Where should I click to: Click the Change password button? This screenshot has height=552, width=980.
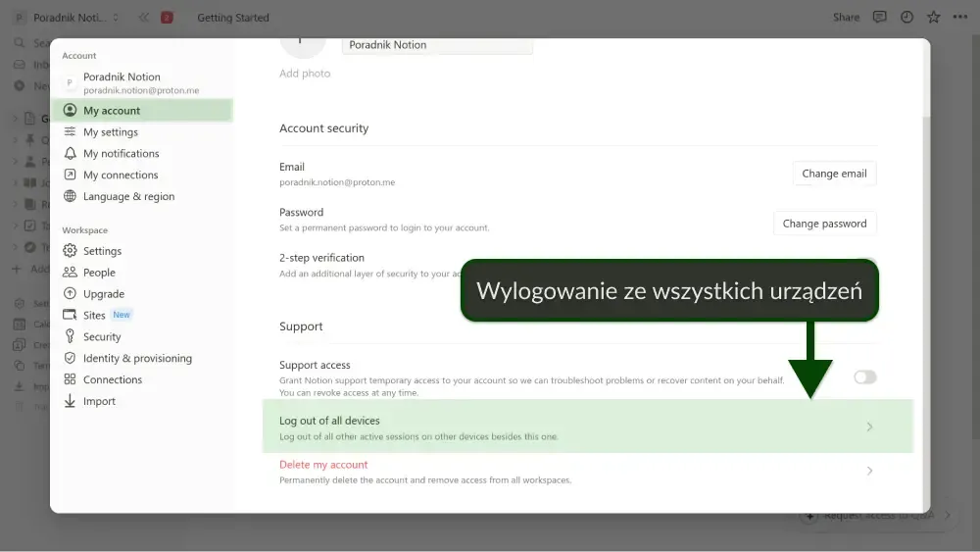[824, 224]
